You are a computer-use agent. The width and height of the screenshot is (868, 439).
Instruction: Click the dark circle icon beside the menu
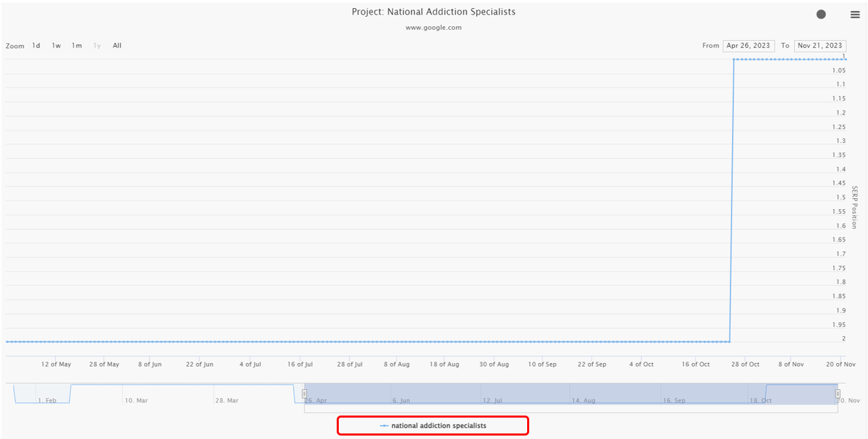[821, 14]
